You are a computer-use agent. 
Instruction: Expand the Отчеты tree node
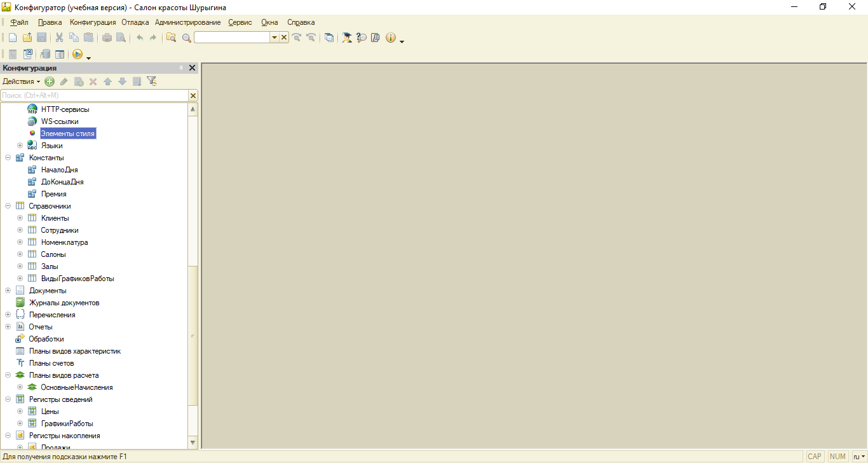[x=8, y=327]
